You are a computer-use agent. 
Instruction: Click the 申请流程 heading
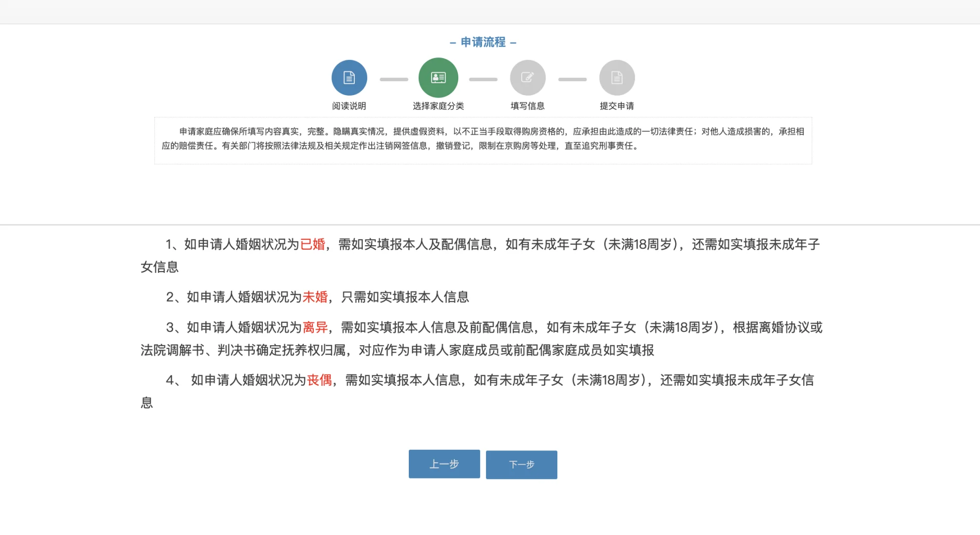(483, 42)
